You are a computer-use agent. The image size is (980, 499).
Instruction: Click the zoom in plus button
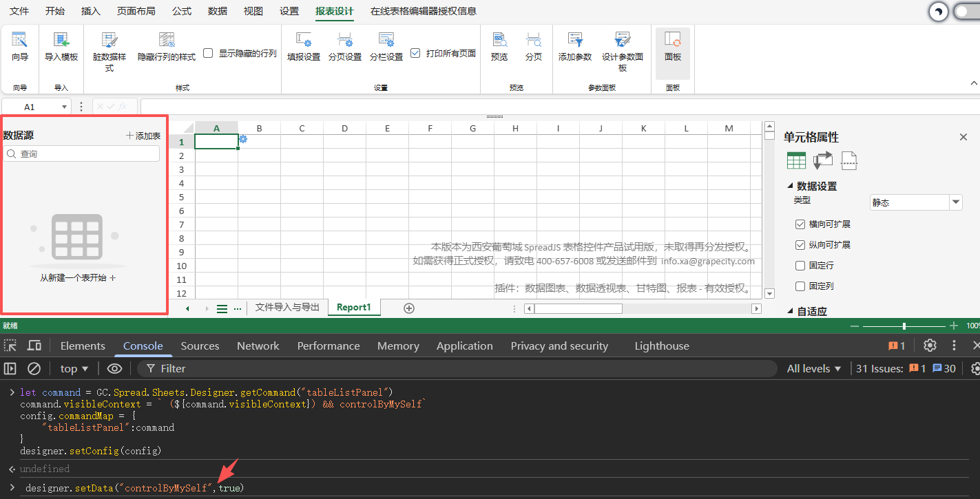coord(954,326)
